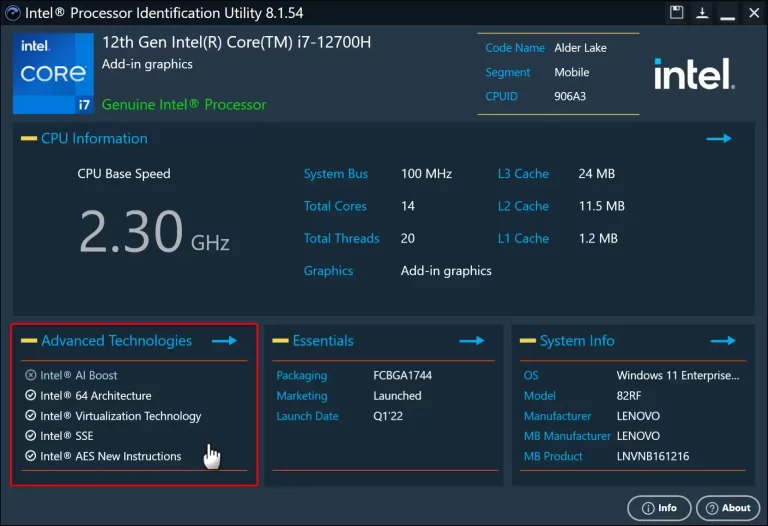
Task: Open CPU Information details arrow
Action: 719,139
